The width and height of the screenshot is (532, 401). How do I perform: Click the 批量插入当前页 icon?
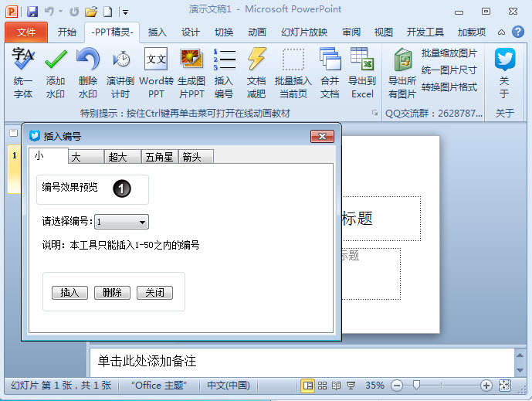293,59
